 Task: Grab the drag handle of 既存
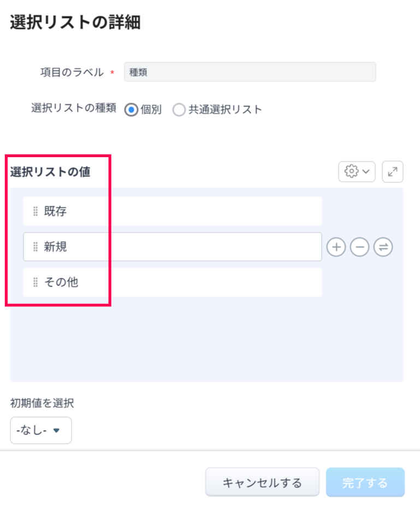(x=36, y=211)
